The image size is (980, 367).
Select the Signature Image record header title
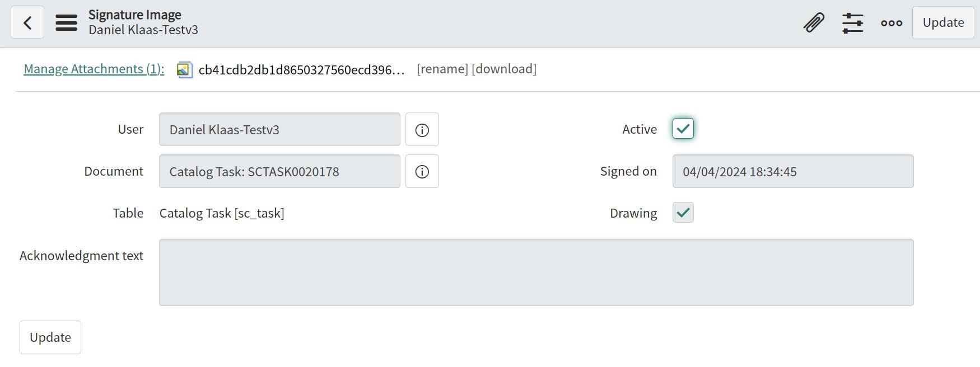[x=134, y=15]
